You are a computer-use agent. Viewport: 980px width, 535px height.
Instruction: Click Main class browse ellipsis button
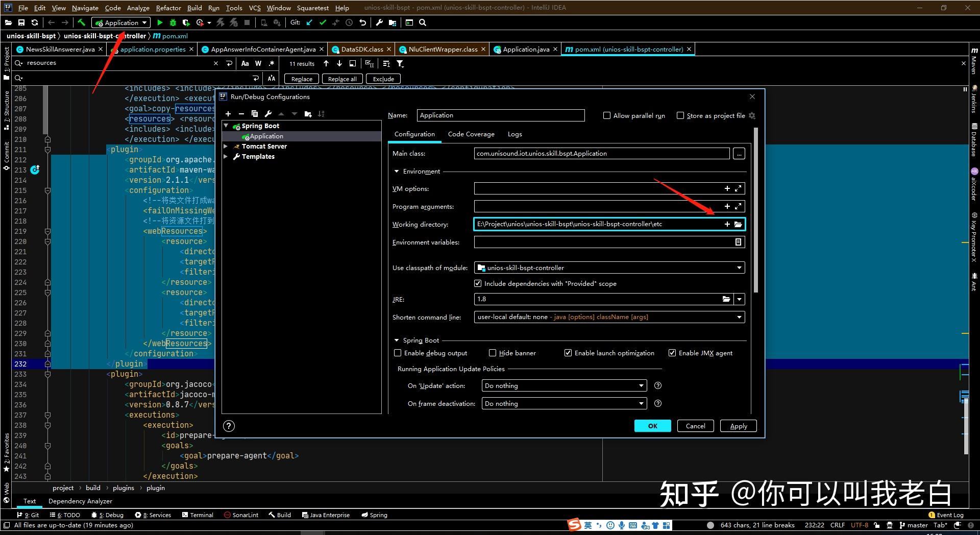point(739,153)
